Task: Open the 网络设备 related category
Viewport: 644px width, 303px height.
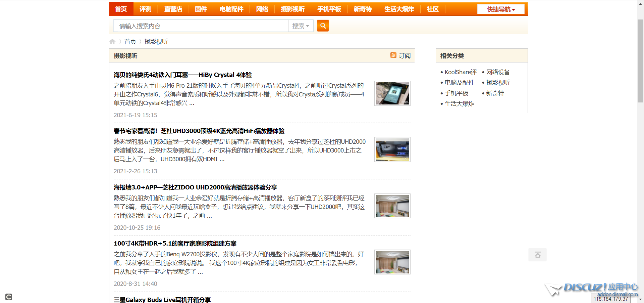Action: [x=498, y=72]
